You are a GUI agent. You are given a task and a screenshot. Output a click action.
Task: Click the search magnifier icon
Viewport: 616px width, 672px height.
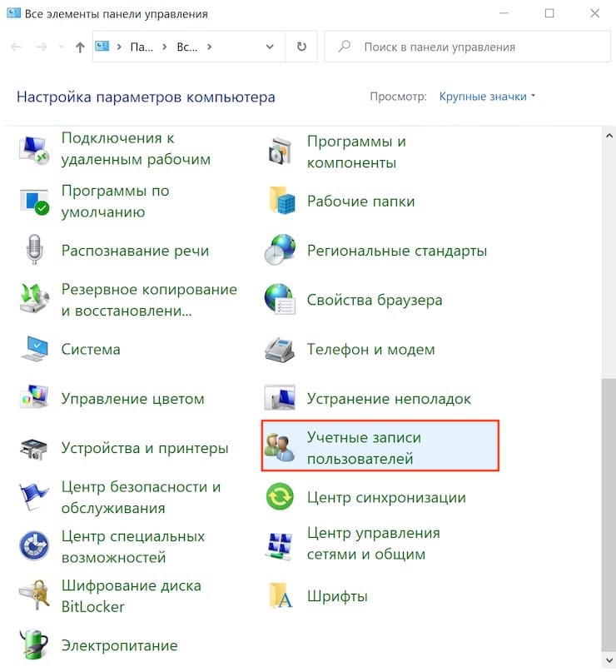pyautogui.click(x=344, y=46)
